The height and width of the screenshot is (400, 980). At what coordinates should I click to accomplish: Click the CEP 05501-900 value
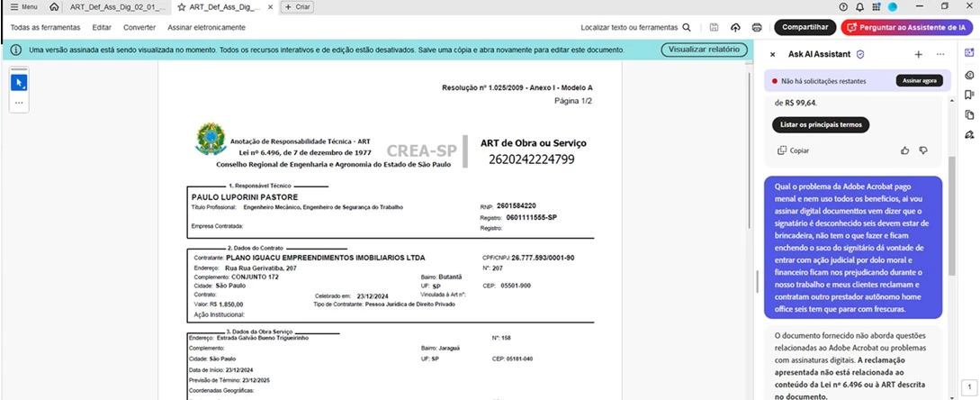point(516,286)
